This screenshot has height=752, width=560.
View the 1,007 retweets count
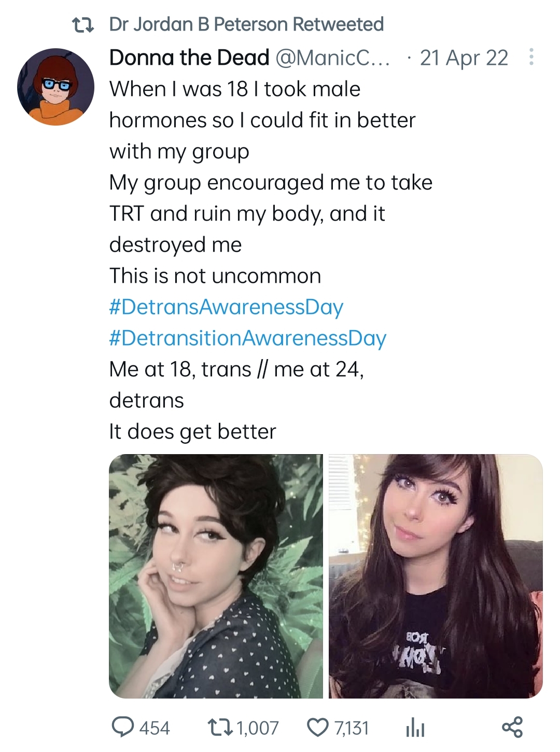point(258,728)
